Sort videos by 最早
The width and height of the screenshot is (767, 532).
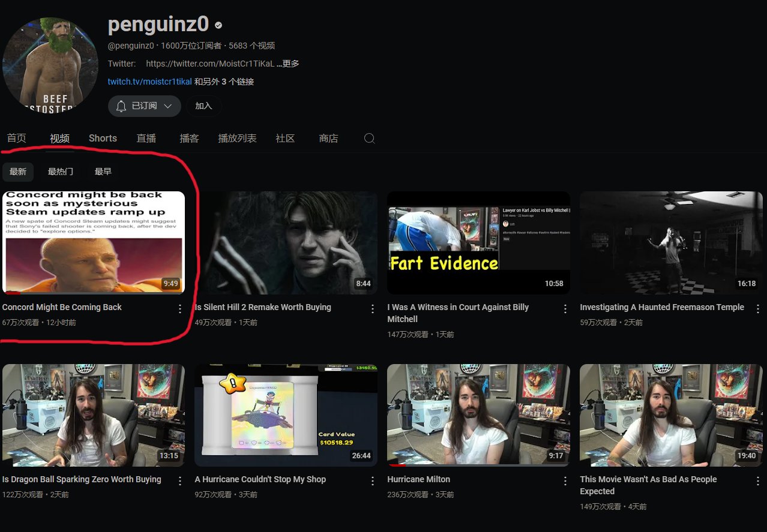(103, 172)
